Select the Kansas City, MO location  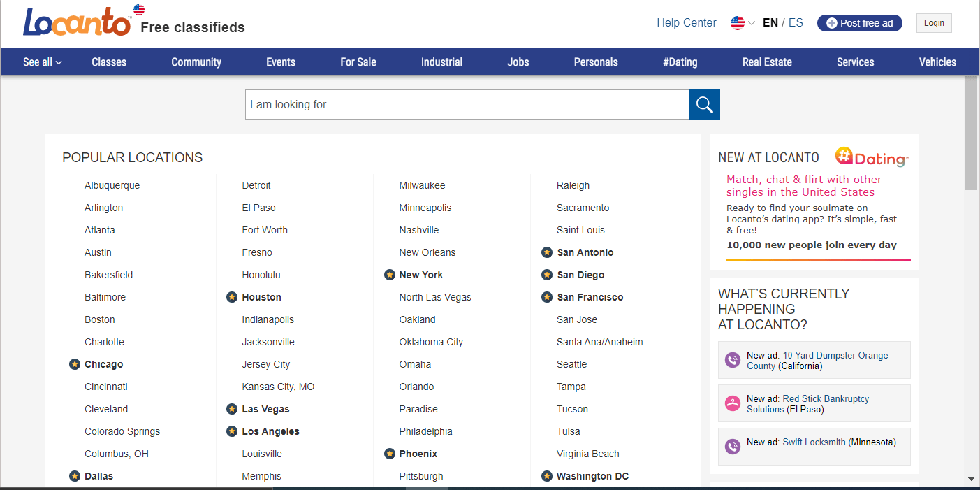[x=278, y=387]
